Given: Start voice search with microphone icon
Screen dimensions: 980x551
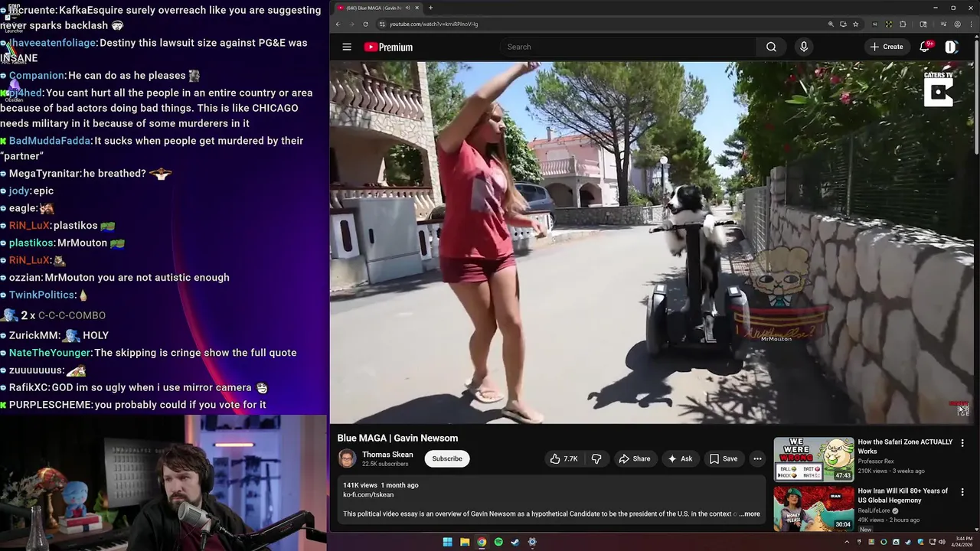Looking at the screenshot, I should tap(803, 47).
